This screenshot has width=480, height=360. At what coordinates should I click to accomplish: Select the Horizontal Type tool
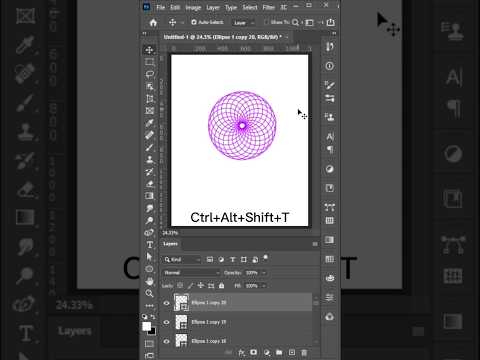click(x=149, y=245)
